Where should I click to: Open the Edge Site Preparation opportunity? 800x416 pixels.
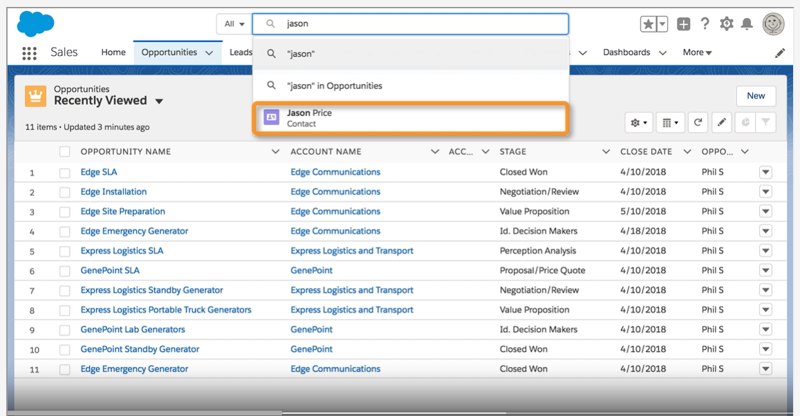(122, 211)
